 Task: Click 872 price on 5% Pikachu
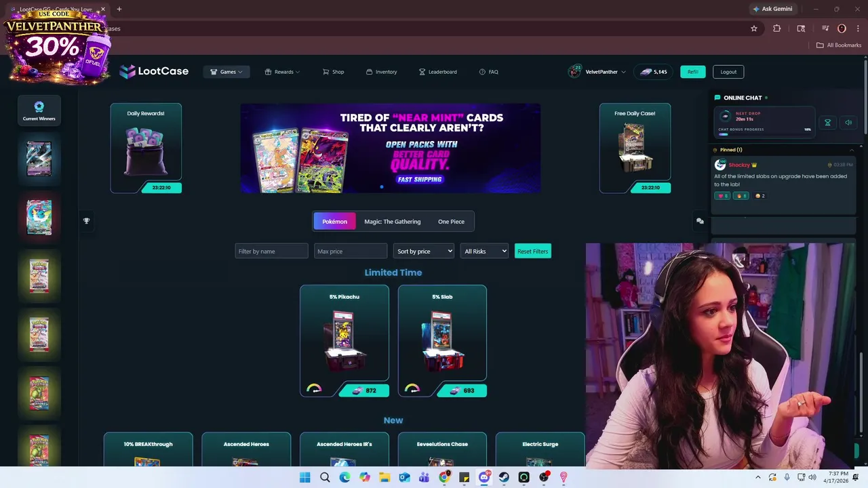(x=364, y=390)
